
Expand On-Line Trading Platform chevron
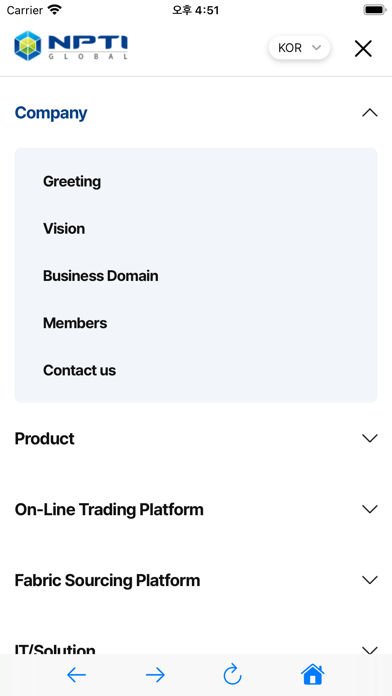pos(369,509)
